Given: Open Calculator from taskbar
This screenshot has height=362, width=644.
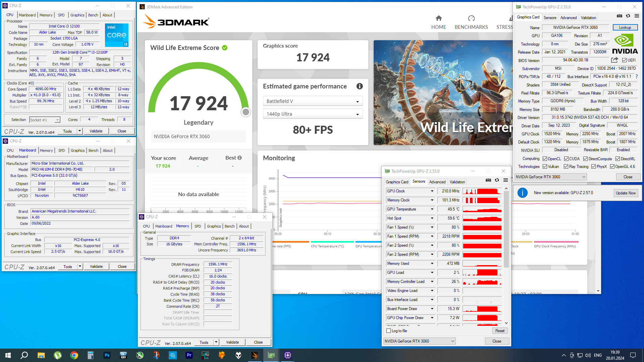Looking at the screenshot, I should (x=91, y=355).
